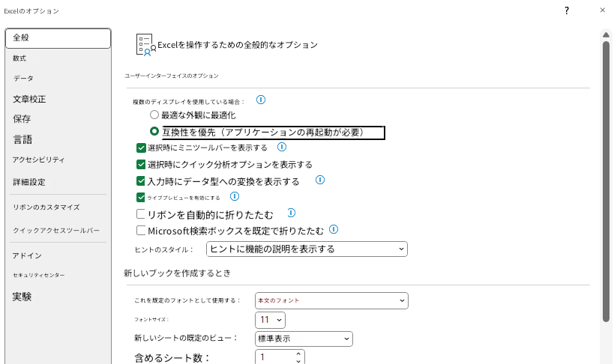Open クイックアクセスツールバー category

click(x=58, y=231)
